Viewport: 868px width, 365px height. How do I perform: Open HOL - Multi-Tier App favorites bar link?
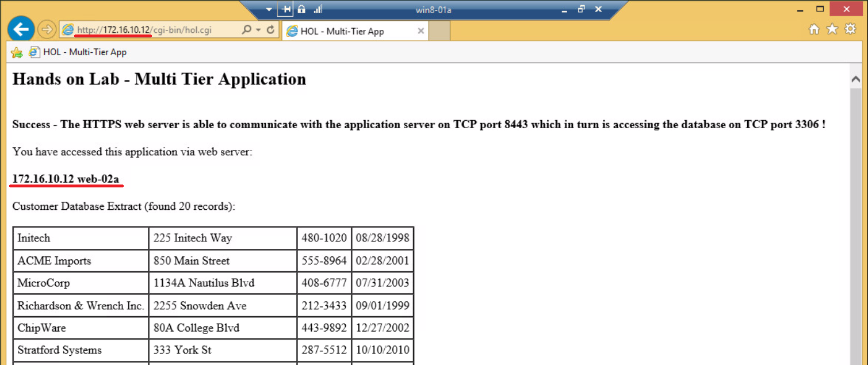tap(78, 52)
